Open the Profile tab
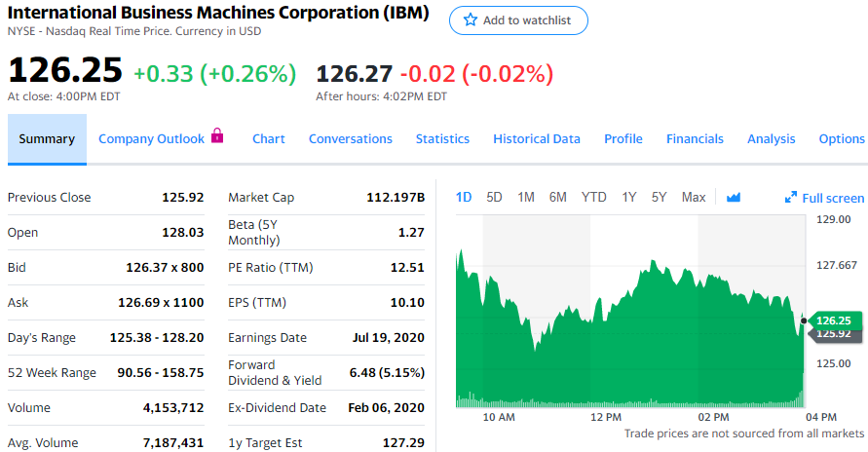 pos(623,138)
